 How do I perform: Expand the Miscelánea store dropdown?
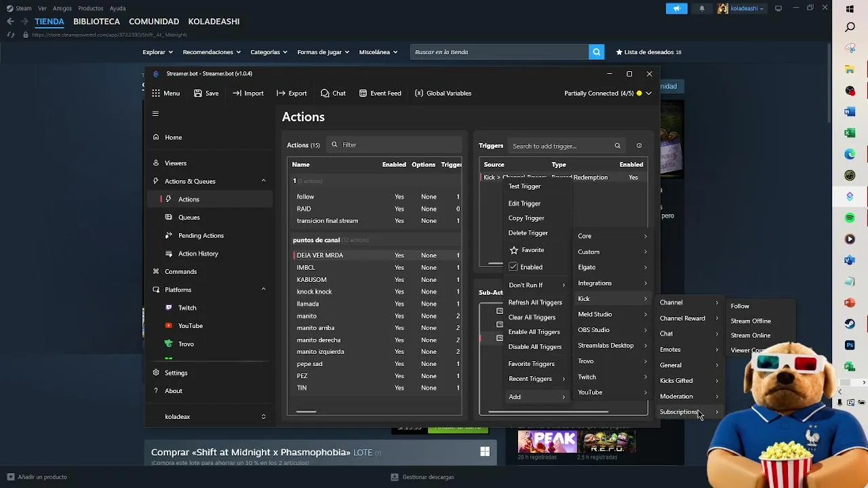point(379,52)
